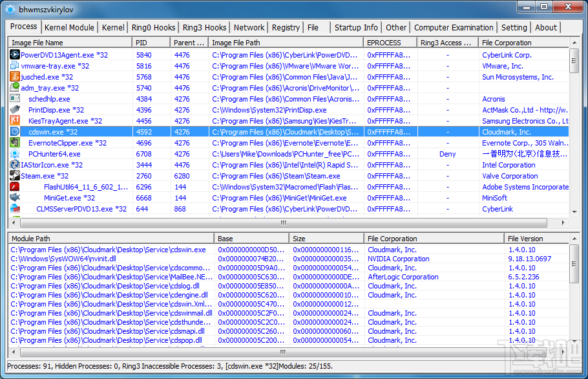Screen dimensions: 588x379
Task: Click file version 9.18.13.0697
Action: point(530,259)
